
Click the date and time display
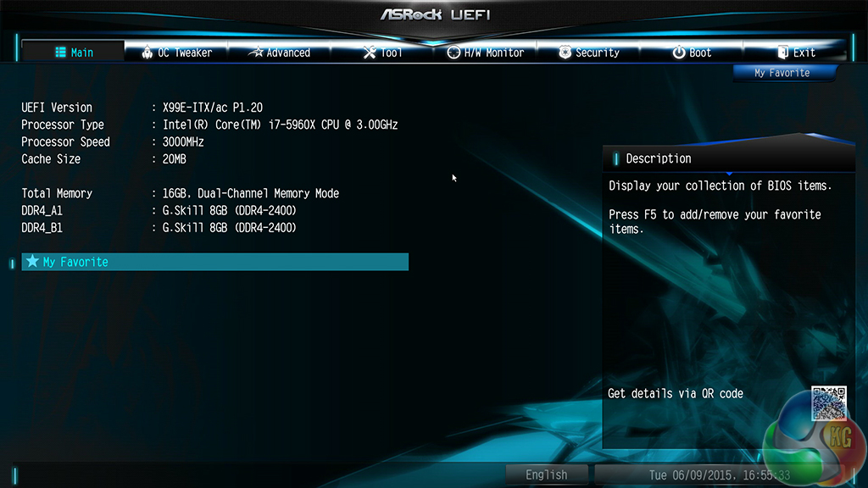(720, 474)
